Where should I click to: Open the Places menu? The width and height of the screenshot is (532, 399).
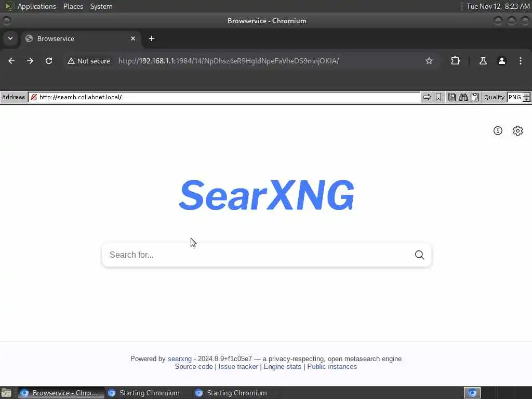73,6
